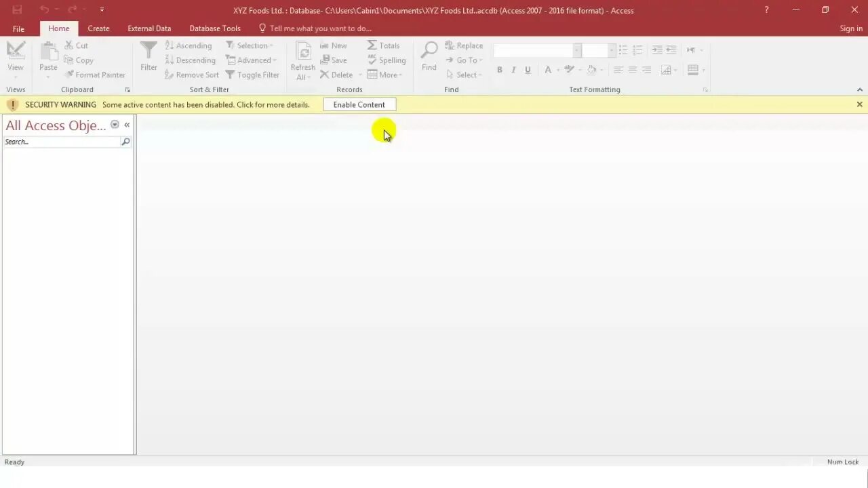Sort records Descending
Screen dimensions: 868x488
coord(190,60)
